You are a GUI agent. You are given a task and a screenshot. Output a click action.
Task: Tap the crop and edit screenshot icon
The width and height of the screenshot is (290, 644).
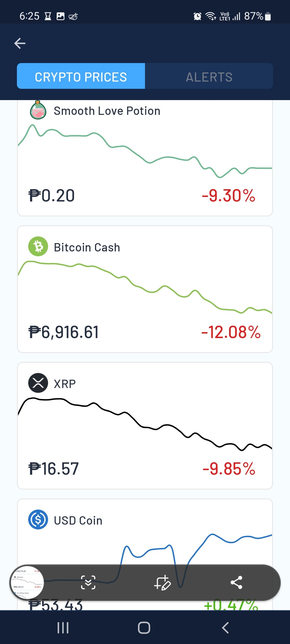click(x=162, y=583)
